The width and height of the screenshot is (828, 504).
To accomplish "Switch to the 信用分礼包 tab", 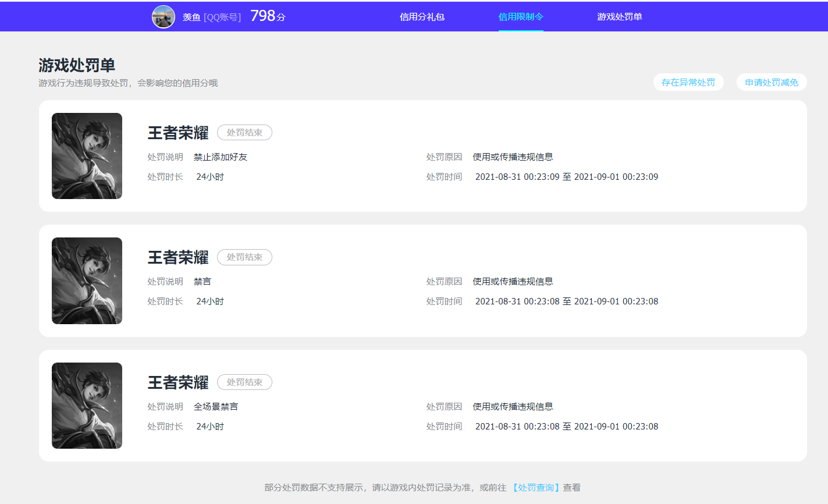I will pos(422,16).
